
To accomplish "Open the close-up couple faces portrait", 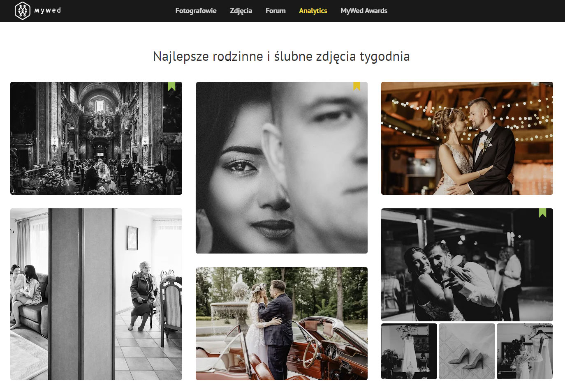I will click(281, 168).
